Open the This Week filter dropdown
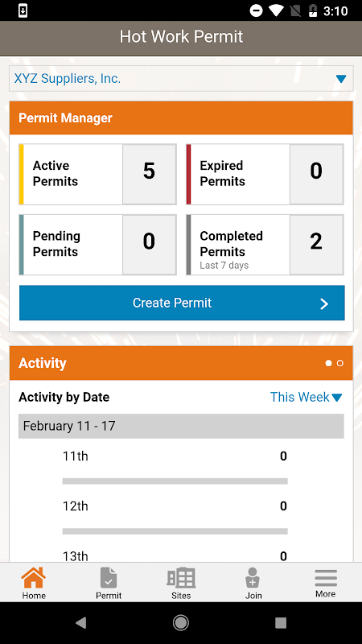 pos(306,397)
